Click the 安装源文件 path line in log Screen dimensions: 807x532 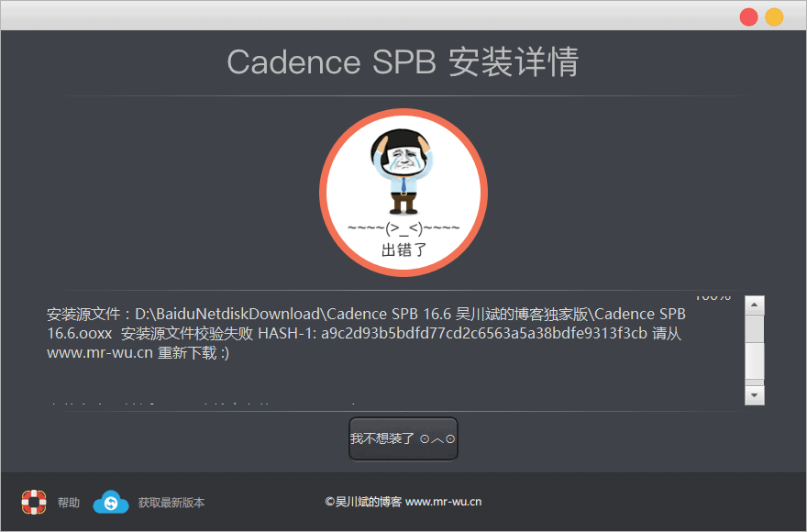366,314
